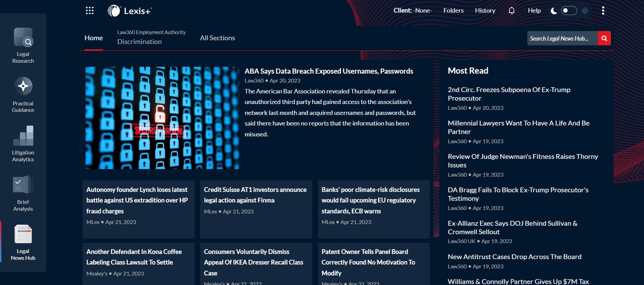Open the Client -None- selector
The image size is (644, 285).
(x=412, y=11)
